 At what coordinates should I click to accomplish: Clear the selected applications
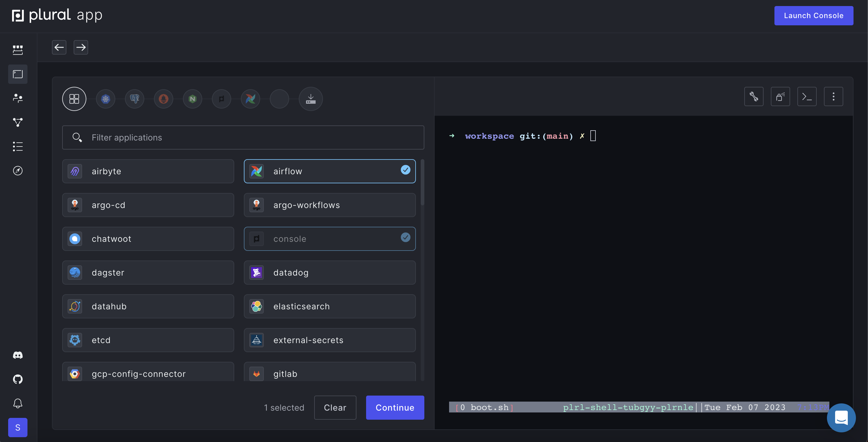(x=335, y=408)
